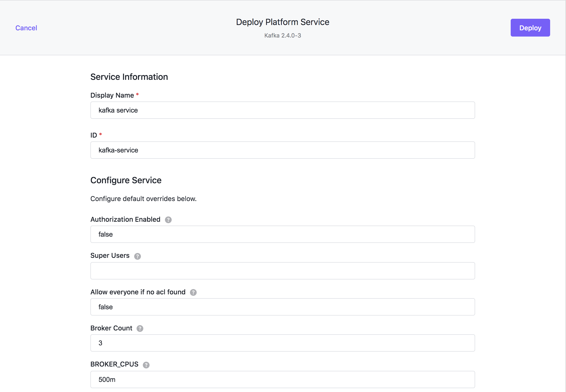
Task: Click the Authorization Enabled label
Action: pos(125,219)
